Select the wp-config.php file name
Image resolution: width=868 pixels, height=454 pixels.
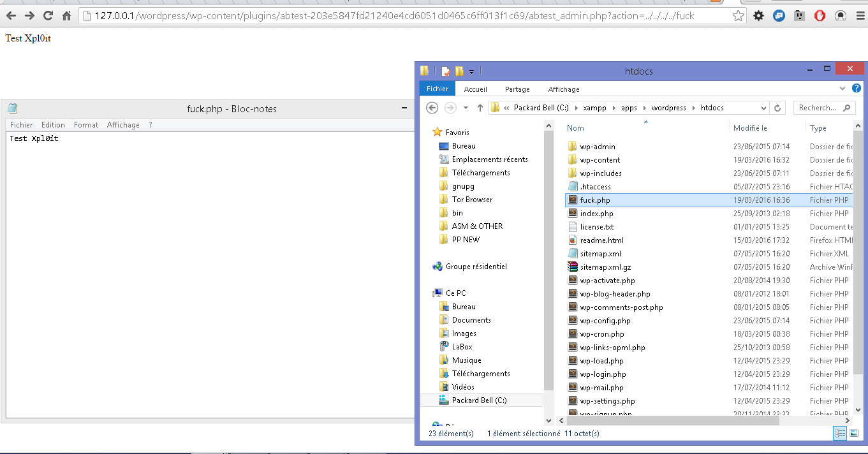click(x=605, y=321)
